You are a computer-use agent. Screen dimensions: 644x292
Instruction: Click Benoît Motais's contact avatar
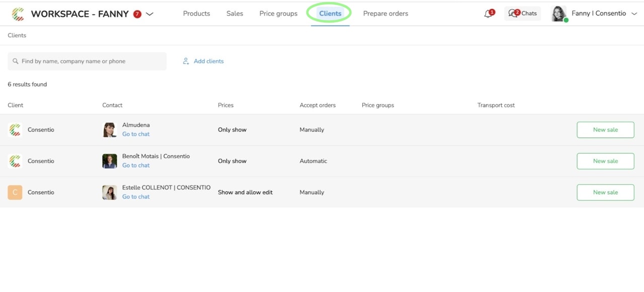click(110, 161)
